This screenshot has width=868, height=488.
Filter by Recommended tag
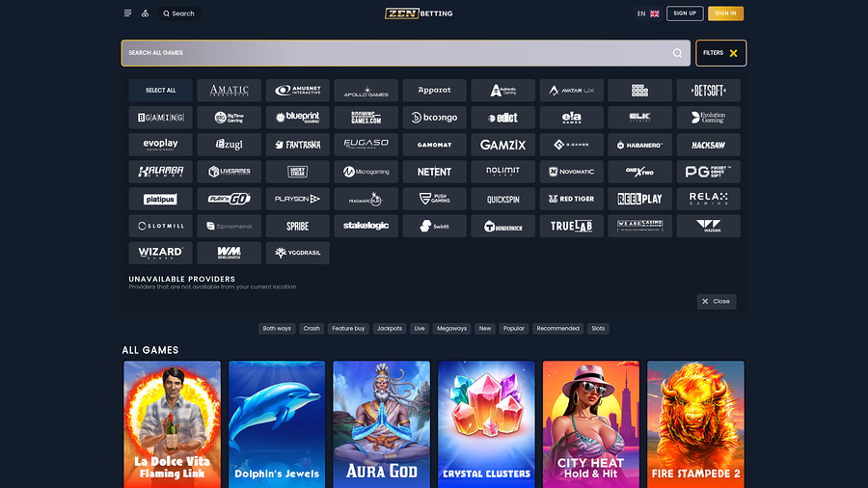coord(557,329)
